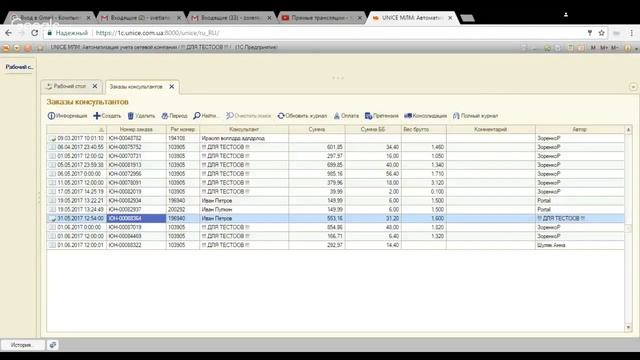Switch to the Рабочий стол tab

tap(69, 87)
